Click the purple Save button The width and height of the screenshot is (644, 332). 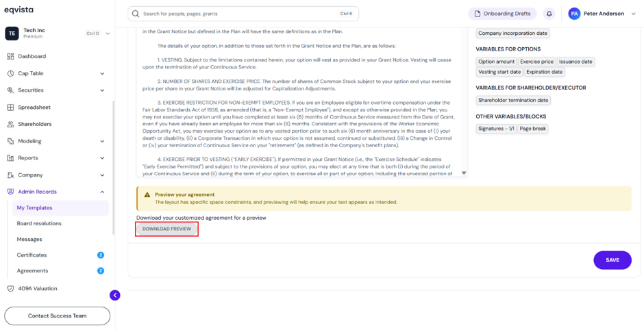[612, 260]
